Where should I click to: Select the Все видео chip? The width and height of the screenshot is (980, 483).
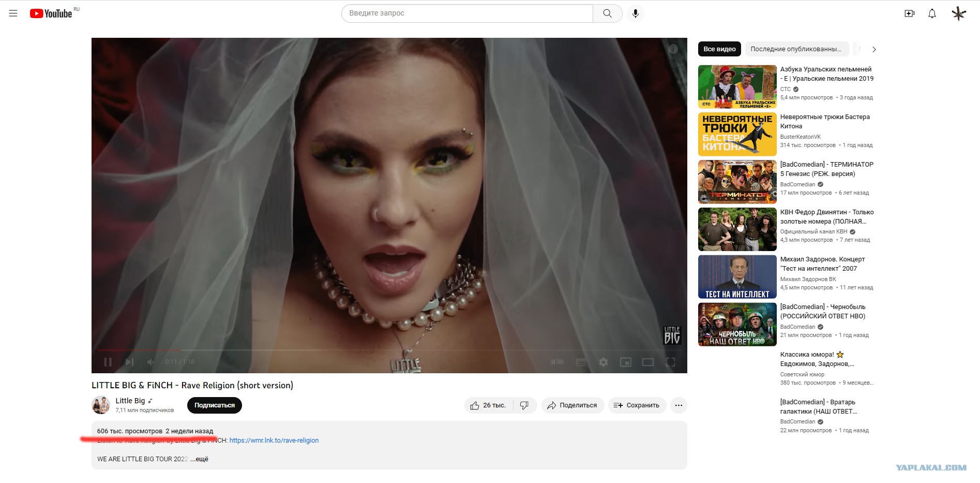pos(719,49)
